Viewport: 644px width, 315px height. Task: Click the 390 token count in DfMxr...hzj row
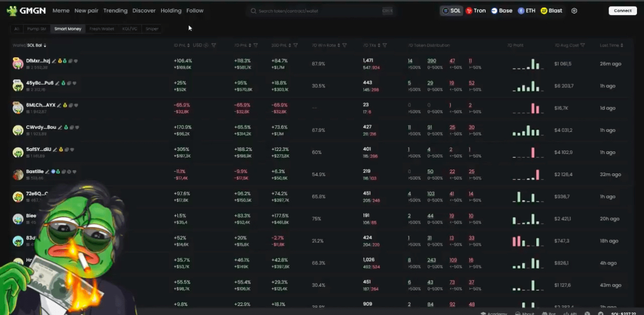tap(431, 61)
